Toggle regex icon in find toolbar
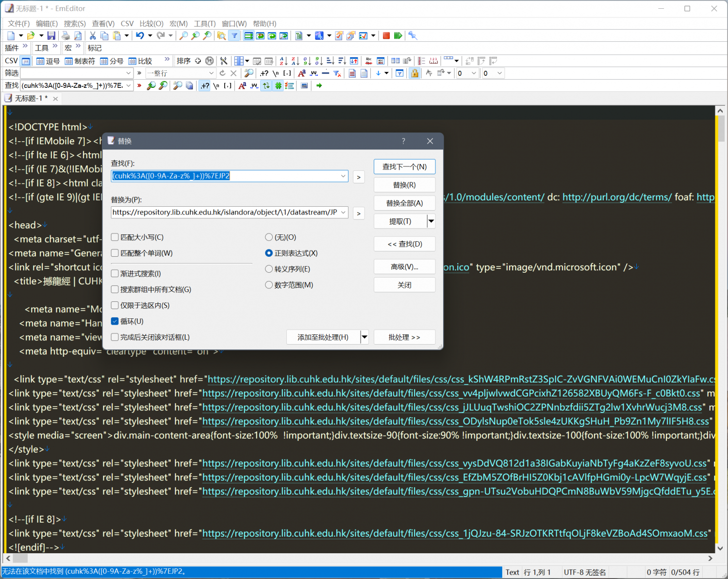728x579 pixels. [x=205, y=85]
